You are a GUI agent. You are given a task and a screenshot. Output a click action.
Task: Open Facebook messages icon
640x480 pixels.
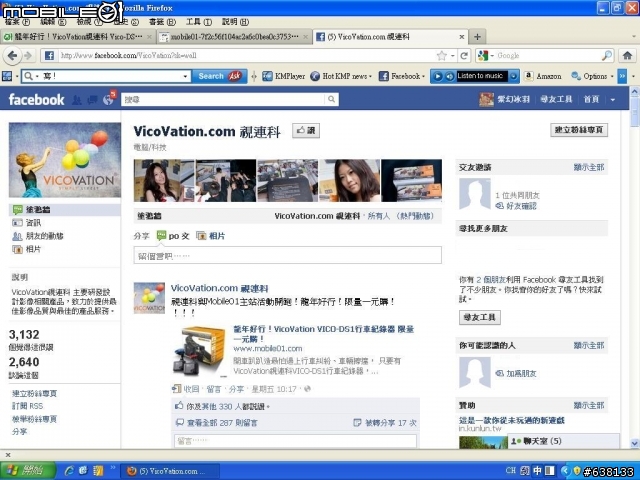point(92,100)
